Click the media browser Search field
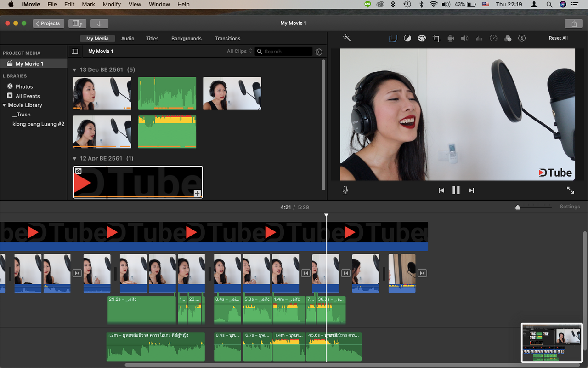Screen dimensions: 588x368 point(283,52)
